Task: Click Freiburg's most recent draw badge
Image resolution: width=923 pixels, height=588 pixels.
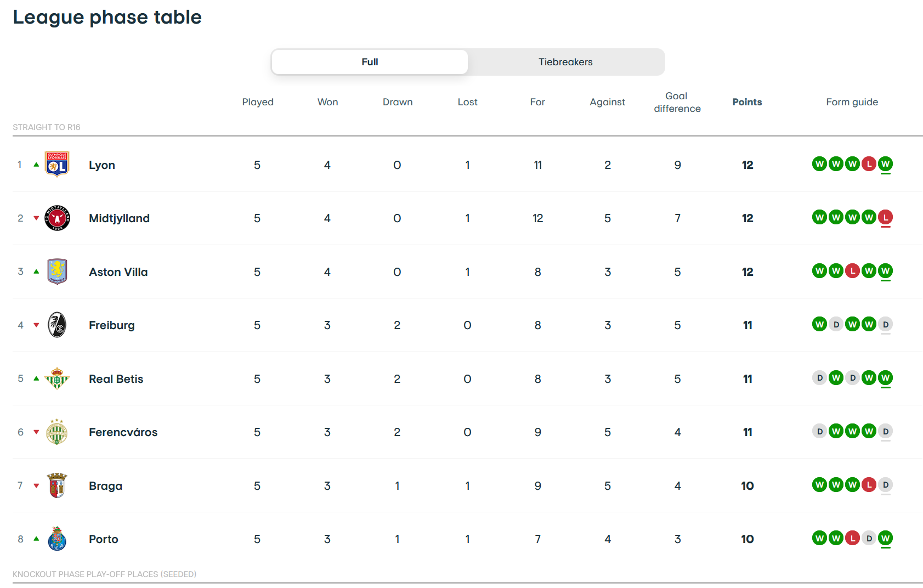Action: (885, 325)
